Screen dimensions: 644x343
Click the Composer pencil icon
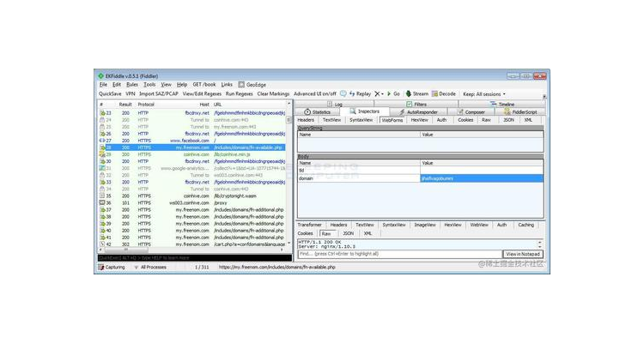point(460,111)
